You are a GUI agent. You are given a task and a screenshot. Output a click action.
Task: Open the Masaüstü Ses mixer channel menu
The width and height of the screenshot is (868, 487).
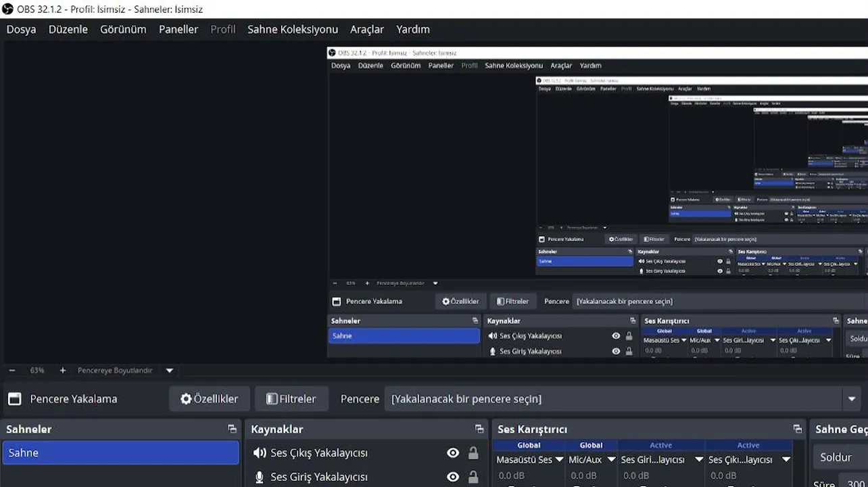coord(559,460)
